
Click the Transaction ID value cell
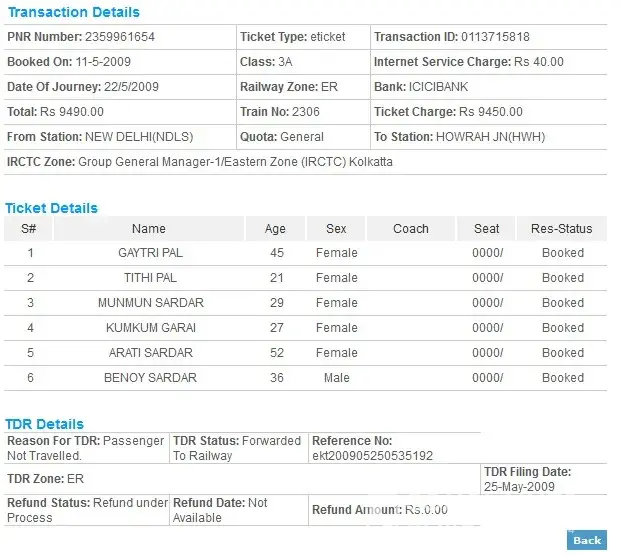pyautogui.click(x=452, y=37)
